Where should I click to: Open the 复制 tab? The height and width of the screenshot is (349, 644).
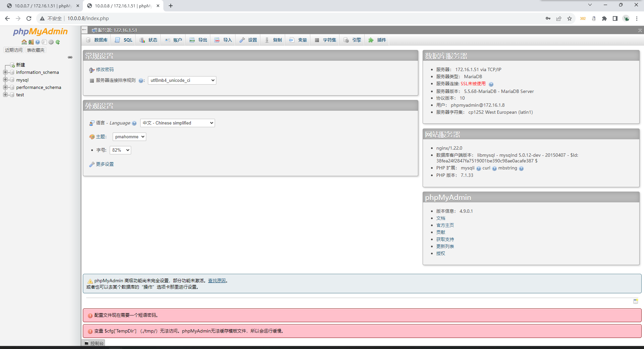click(x=273, y=40)
